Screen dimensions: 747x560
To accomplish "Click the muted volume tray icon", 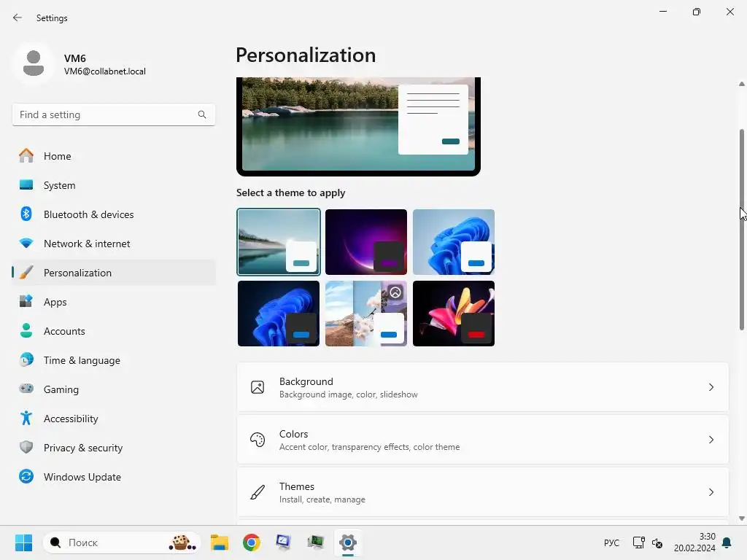I will point(657,542).
